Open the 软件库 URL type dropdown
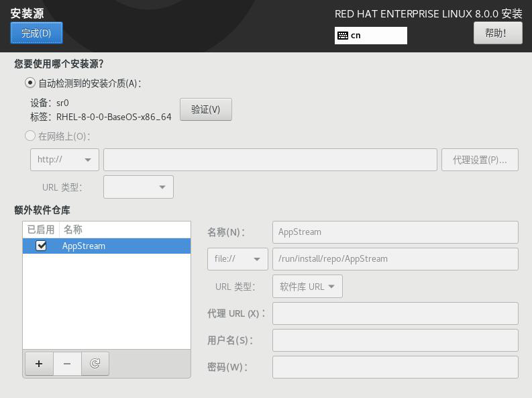Image resolution: width=532 pixels, height=398 pixels. (307, 287)
